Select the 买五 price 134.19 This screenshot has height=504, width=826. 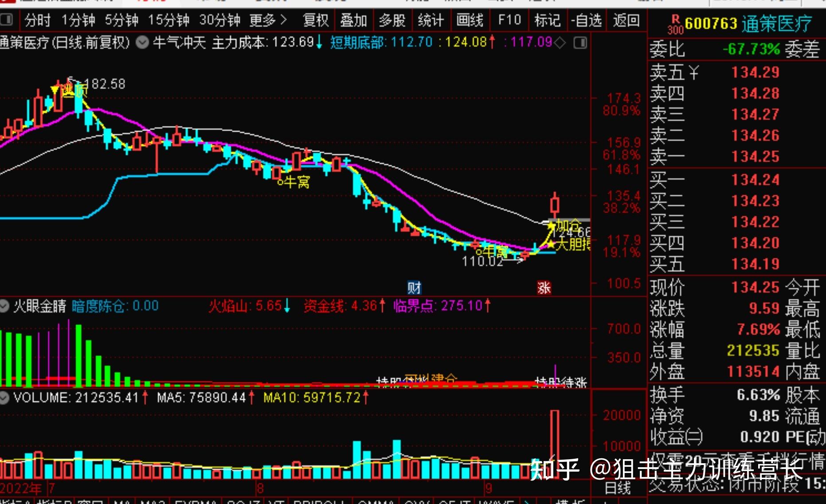coord(756,264)
